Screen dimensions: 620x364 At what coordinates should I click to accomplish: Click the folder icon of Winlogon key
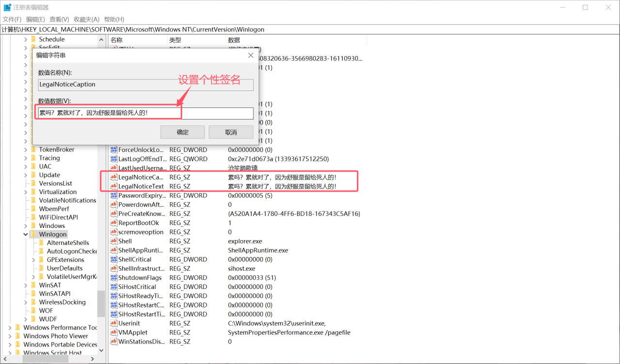point(33,234)
